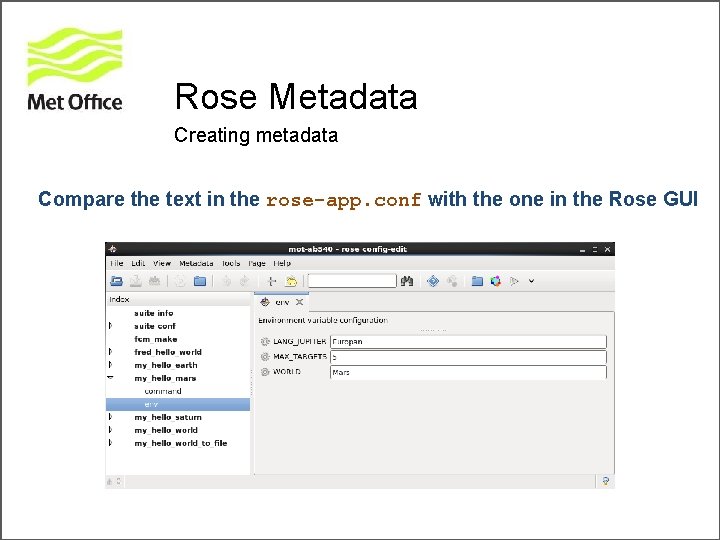Click the yellow revert folder icon
Screen dimensions: 720x540
(291, 281)
